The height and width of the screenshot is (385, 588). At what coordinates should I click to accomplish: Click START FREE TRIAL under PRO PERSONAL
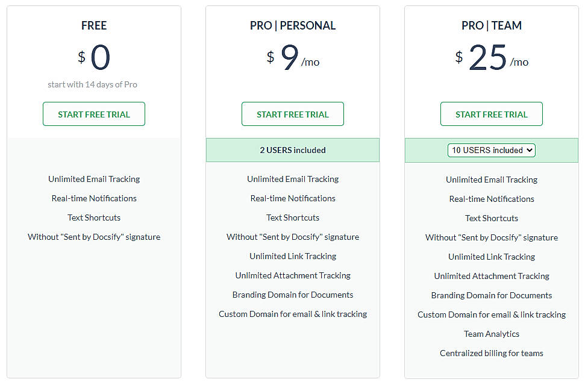pos(292,114)
